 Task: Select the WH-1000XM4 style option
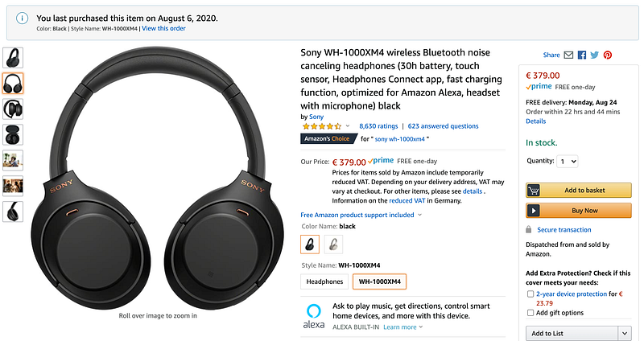(x=379, y=281)
